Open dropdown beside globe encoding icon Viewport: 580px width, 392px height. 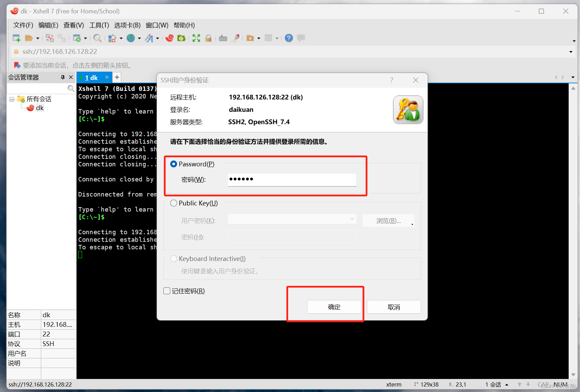(x=139, y=38)
